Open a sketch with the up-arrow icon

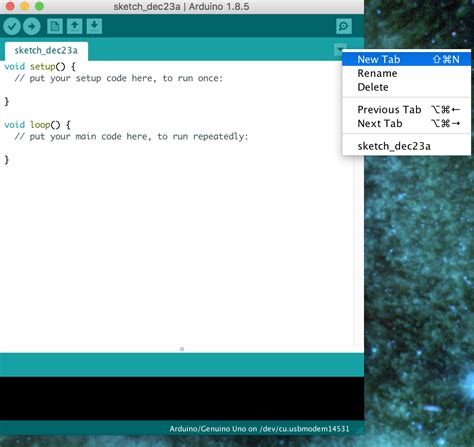coord(75,26)
